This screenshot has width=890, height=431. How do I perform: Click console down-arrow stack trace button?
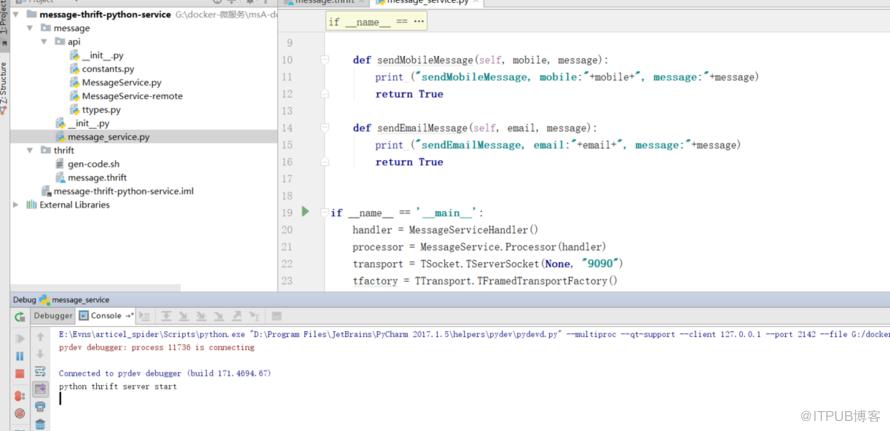40,354
